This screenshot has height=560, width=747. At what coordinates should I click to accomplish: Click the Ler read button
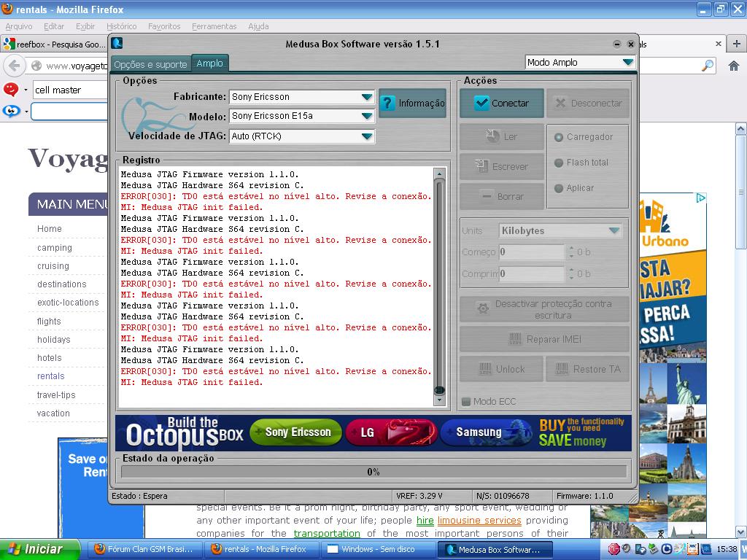502,136
